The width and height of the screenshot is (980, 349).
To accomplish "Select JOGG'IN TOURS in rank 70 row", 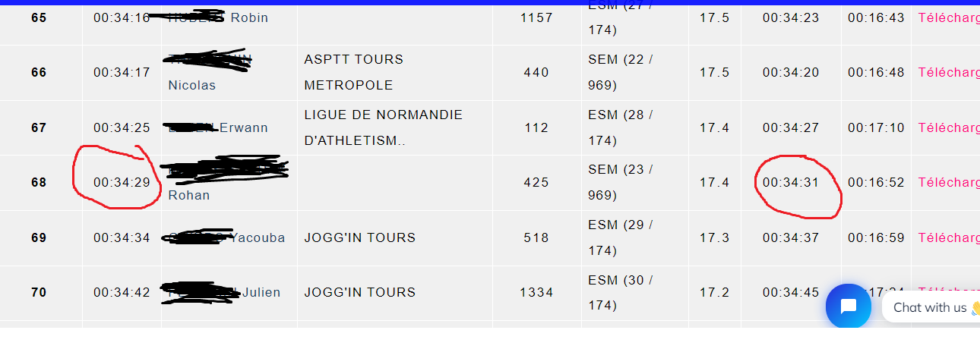I will (x=359, y=292).
